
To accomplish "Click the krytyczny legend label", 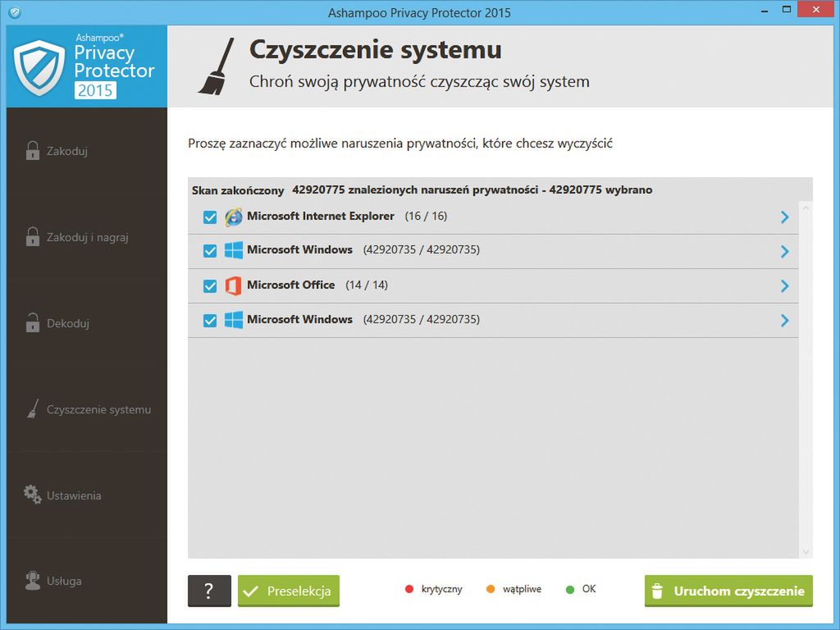I will point(442,589).
